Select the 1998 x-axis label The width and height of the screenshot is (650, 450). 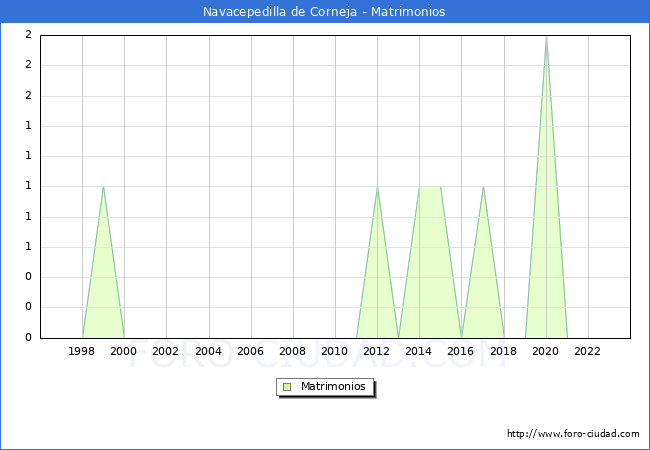pyautogui.click(x=81, y=351)
